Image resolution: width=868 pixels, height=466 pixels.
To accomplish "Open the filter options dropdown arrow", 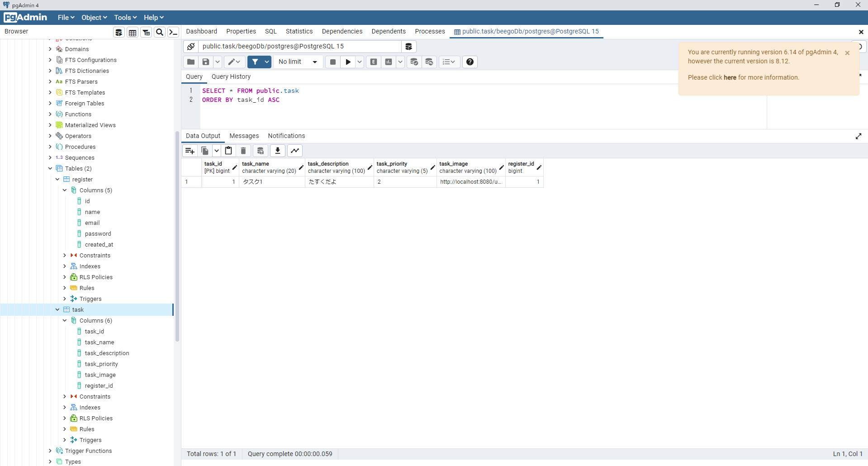I will [x=267, y=62].
